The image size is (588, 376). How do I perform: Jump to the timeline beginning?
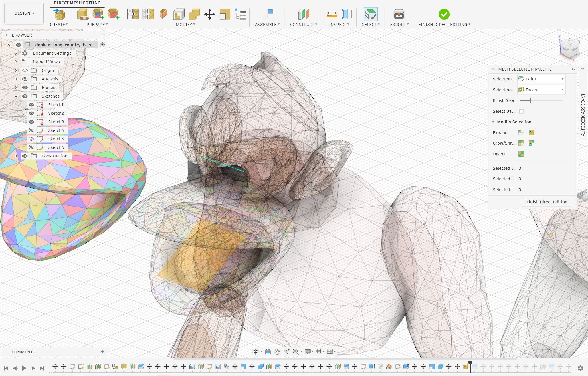click(x=6, y=368)
